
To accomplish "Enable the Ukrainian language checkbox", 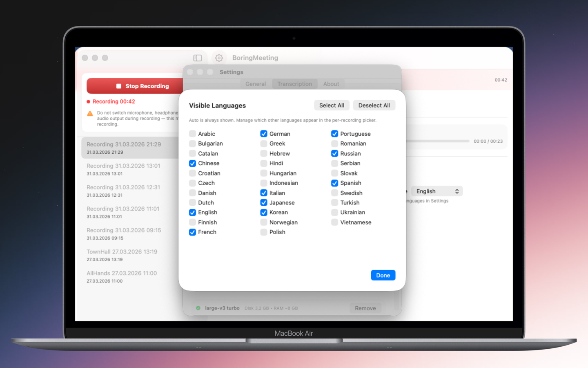I will tap(334, 212).
